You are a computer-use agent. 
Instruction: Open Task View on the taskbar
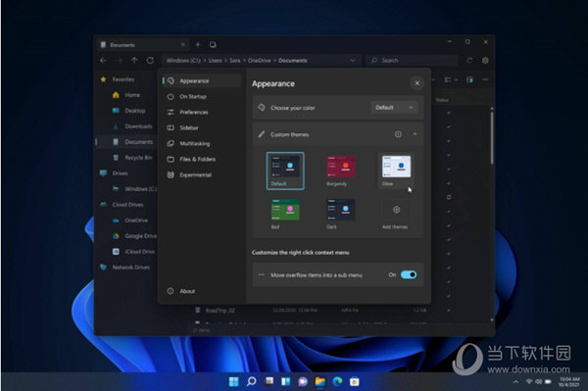269,381
